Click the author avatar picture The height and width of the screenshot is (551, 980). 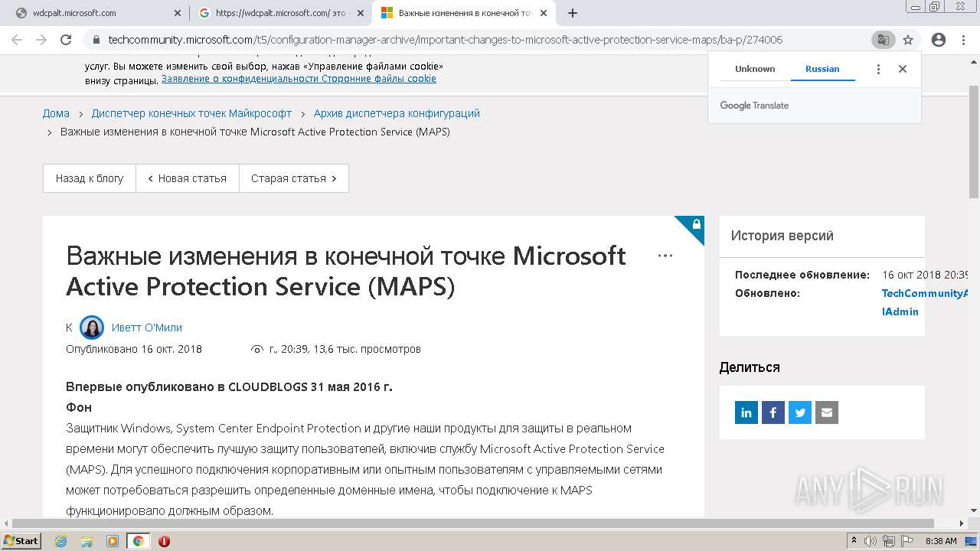pos(92,328)
